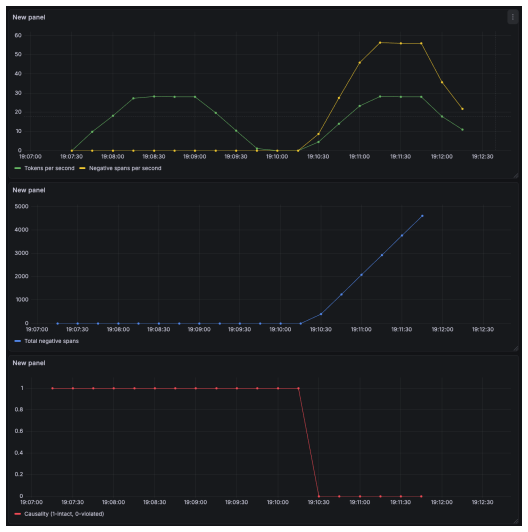Toggle Causality legend series
The width and height of the screenshot is (528, 532).
(64, 514)
